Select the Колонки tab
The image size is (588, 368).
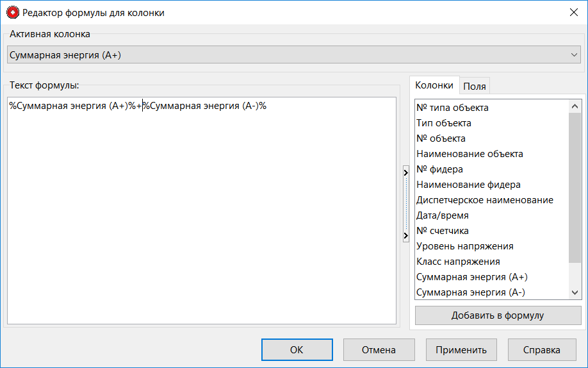pos(434,85)
